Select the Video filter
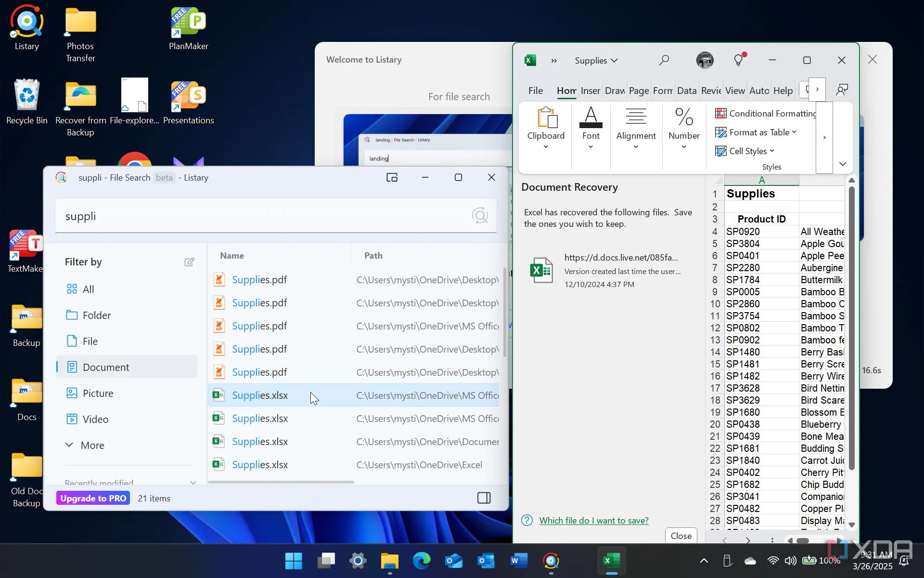Viewport: 924px width, 578px height. [127, 419]
